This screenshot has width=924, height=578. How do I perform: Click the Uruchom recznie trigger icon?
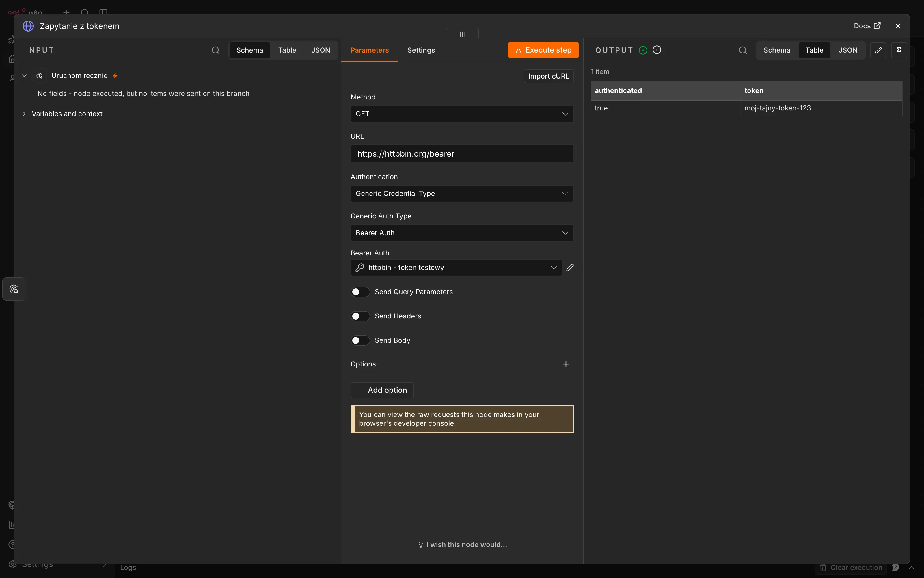click(x=39, y=76)
